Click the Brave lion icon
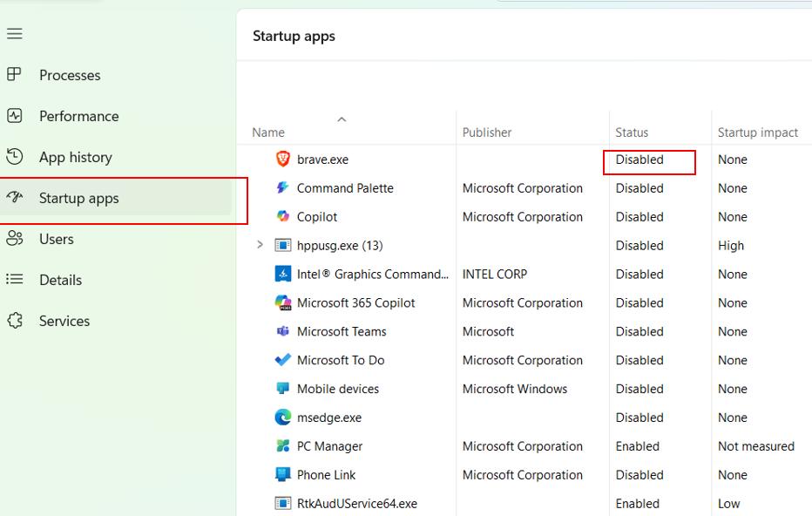The height and width of the screenshot is (516, 812). pos(283,159)
